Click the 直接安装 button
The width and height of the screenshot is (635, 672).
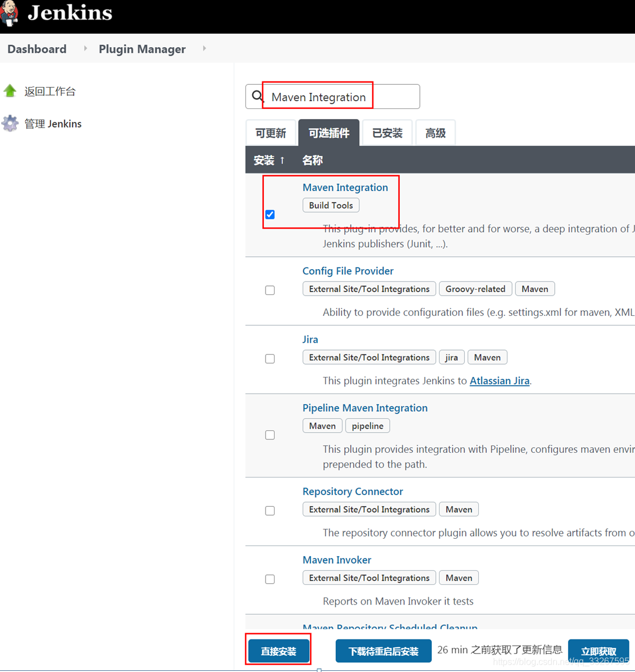pyautogui.click(x=278, y=651)
